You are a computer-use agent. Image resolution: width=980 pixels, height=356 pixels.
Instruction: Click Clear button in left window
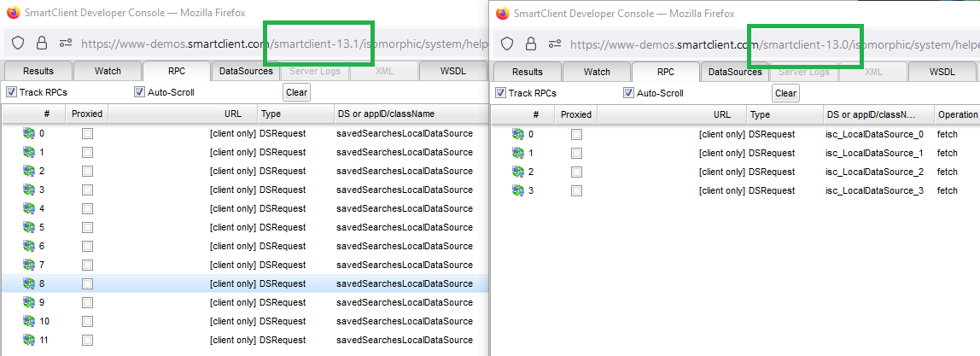point(296,92)
